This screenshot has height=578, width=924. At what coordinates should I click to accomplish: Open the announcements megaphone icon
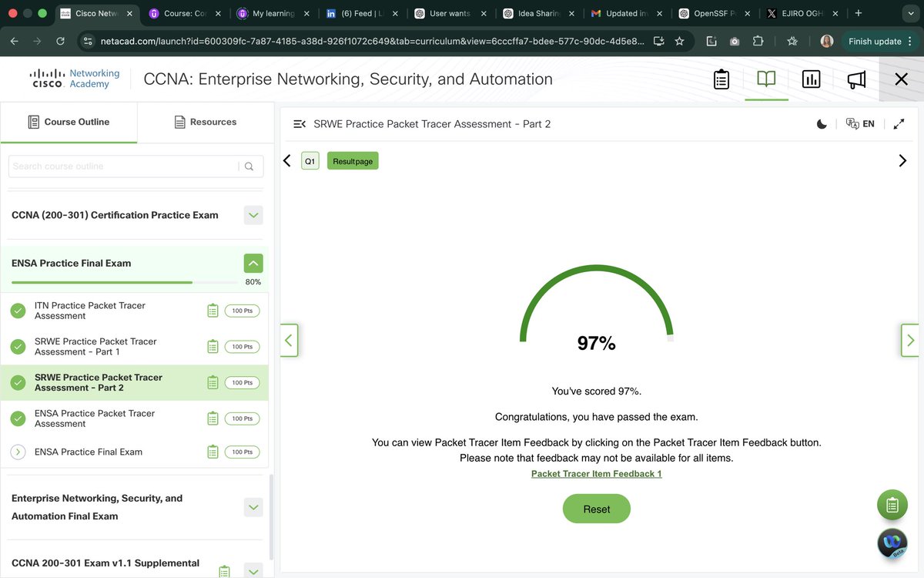pyautogui.click(x=856, y=79)
